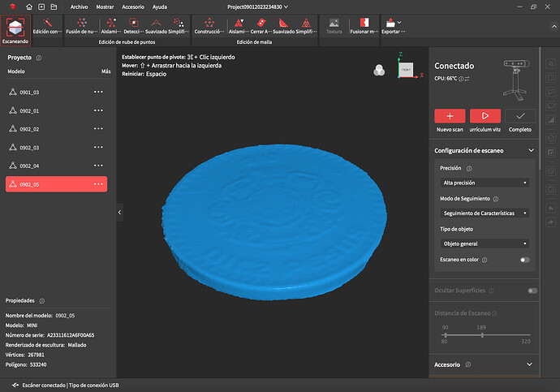Click the switch arrows icon next to CPU temperature

coord(467,79)
